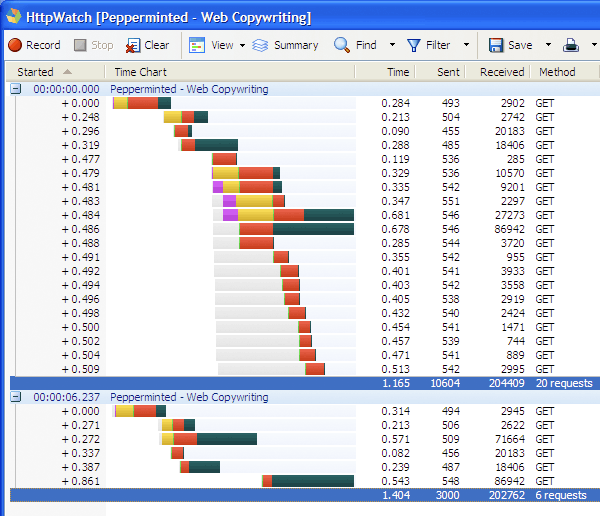Screen dimensions: 600x516
Task: Collapse the 00:00:00.000 page group
Action: tap(16, 89)
